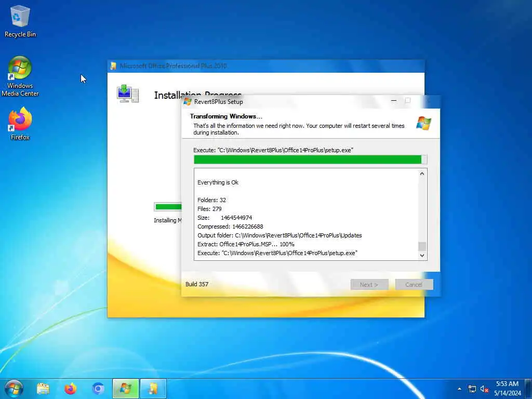Click the Revert8Plus Setup title bar icon

(x=188, y=101)
